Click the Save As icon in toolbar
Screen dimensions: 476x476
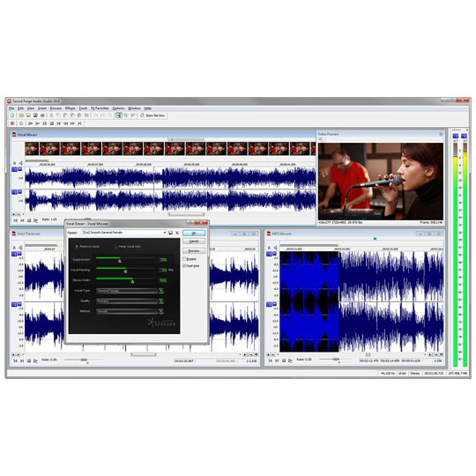tap(35, 115)
